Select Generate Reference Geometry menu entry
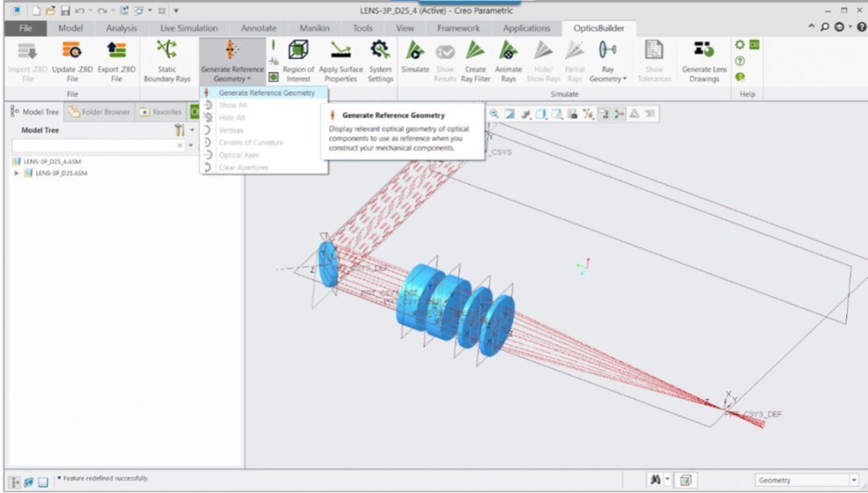868x493 pixels. pyautogui.click(x=266, y=92)
